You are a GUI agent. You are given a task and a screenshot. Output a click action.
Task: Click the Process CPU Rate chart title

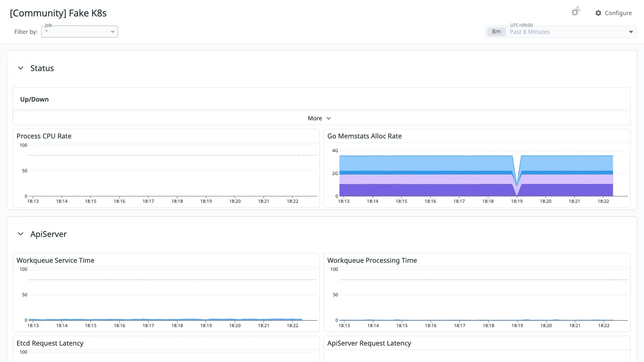(44, 136)
